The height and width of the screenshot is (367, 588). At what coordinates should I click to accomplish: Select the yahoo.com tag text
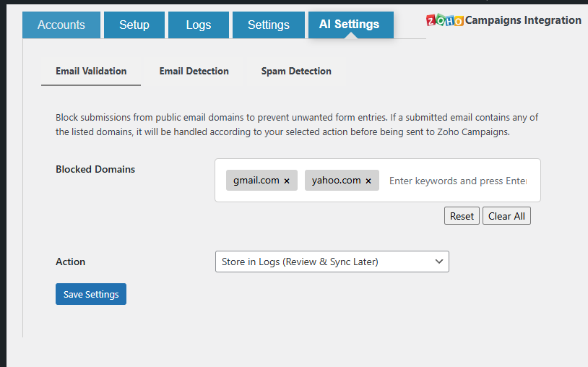click(336, 181)
